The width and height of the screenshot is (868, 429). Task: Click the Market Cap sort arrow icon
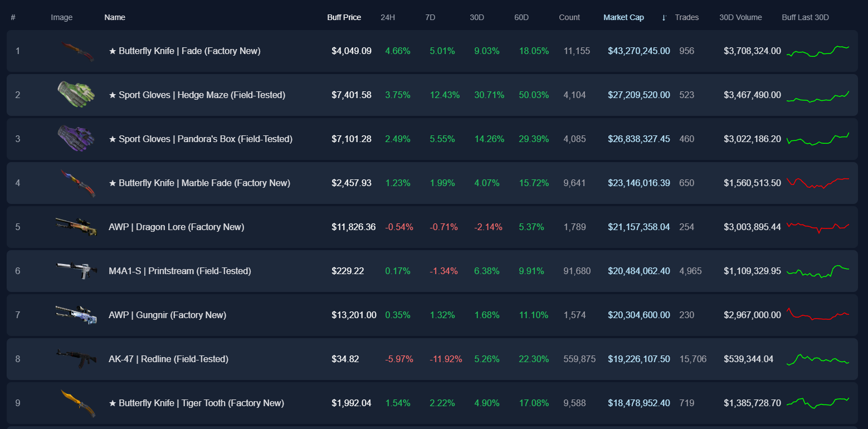664,17
